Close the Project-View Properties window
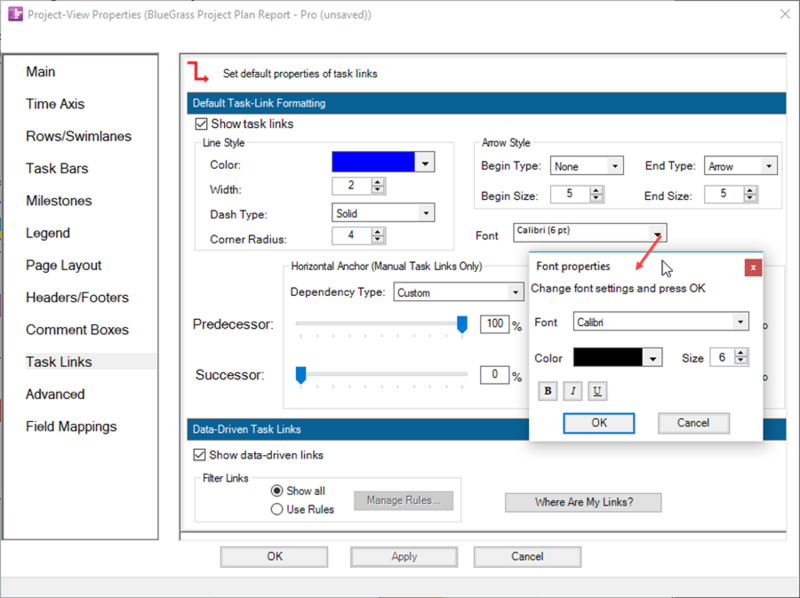The height and width of the screenshot is (598, 800). 785,14
